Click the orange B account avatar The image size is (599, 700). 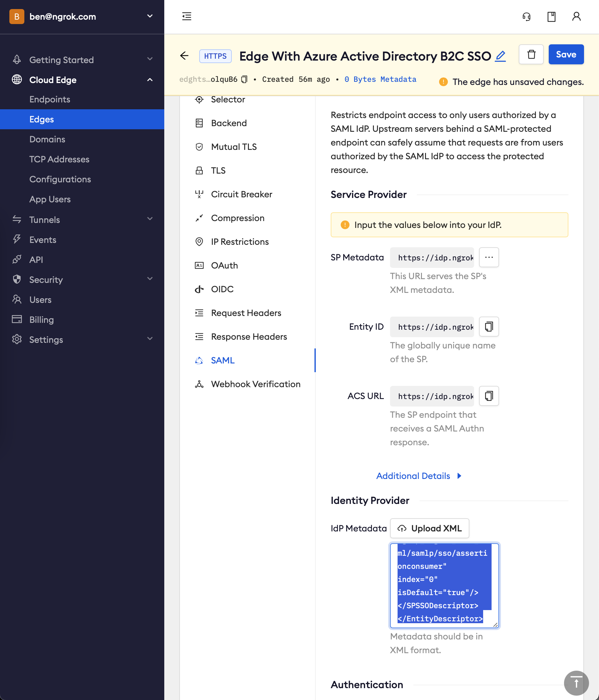17,17
